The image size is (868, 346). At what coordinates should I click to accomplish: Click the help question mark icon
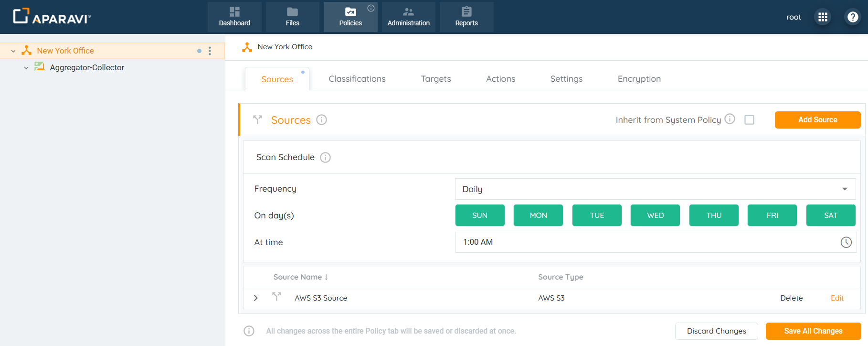coord(853,17)
